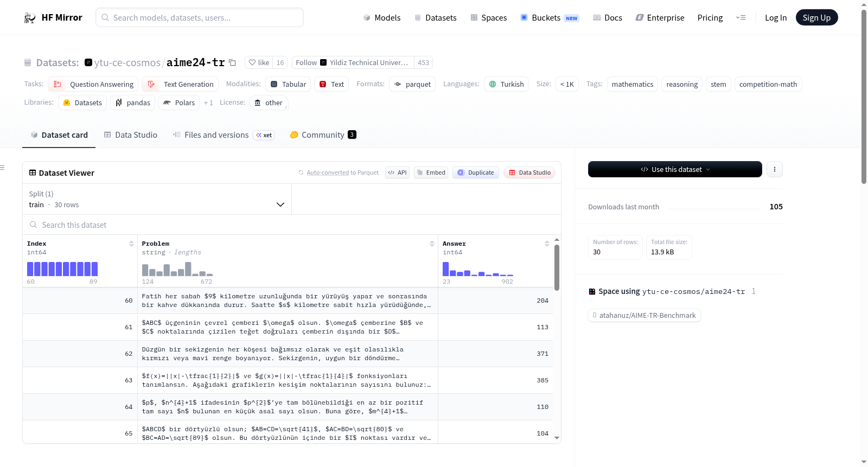Click the license icon next to other
Viewport: 868px width, 467px height.
click(x=258, y=103)
